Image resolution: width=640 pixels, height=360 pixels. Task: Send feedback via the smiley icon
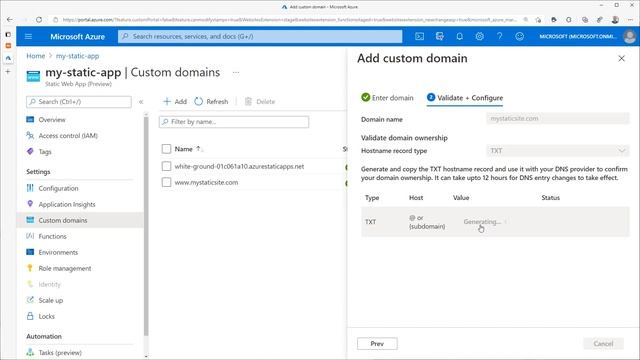coord(519,36)
